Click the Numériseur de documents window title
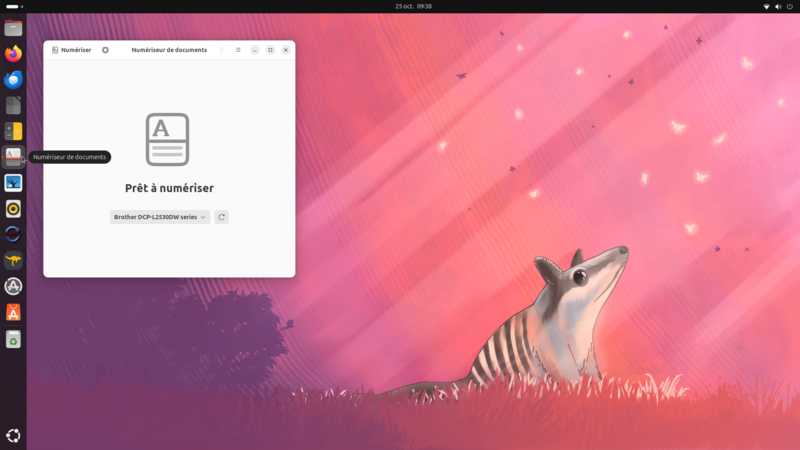Viewport: 800px width, 450px height. tap(169, 50)
